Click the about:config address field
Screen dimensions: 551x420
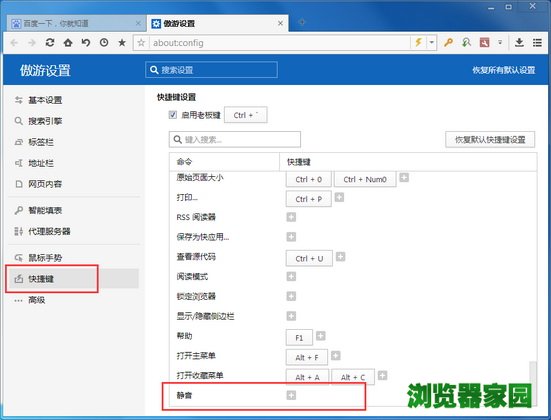point(279,43)
